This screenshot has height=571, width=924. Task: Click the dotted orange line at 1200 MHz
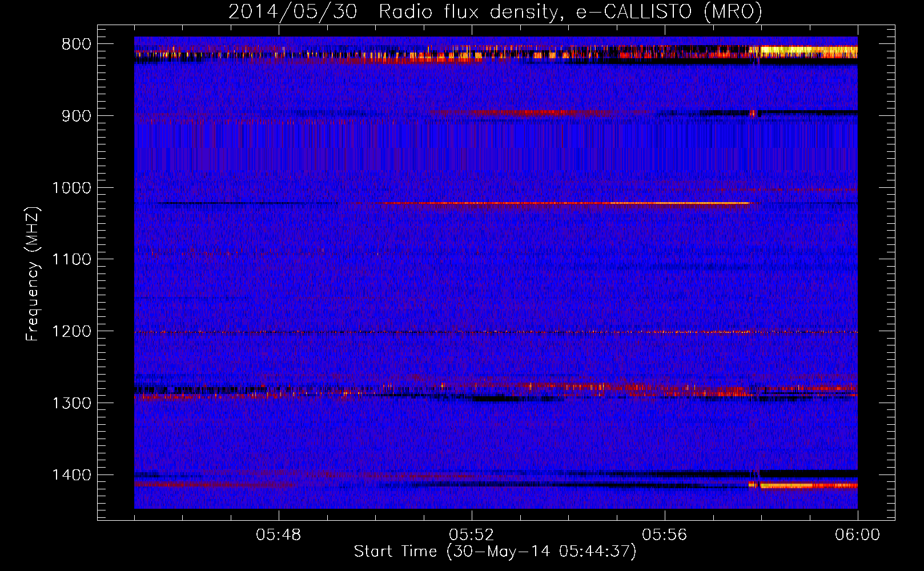[x=496, y=332]
